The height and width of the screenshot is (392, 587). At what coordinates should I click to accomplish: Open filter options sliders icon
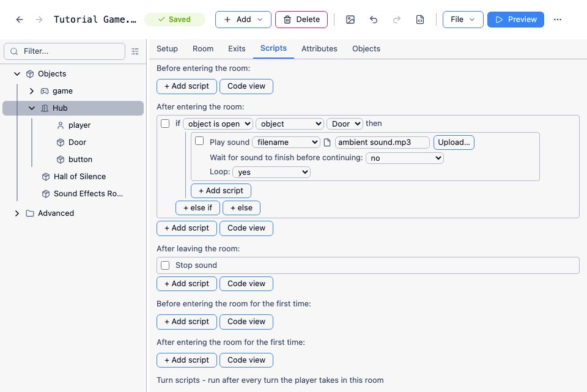click(x=135, y=51)
